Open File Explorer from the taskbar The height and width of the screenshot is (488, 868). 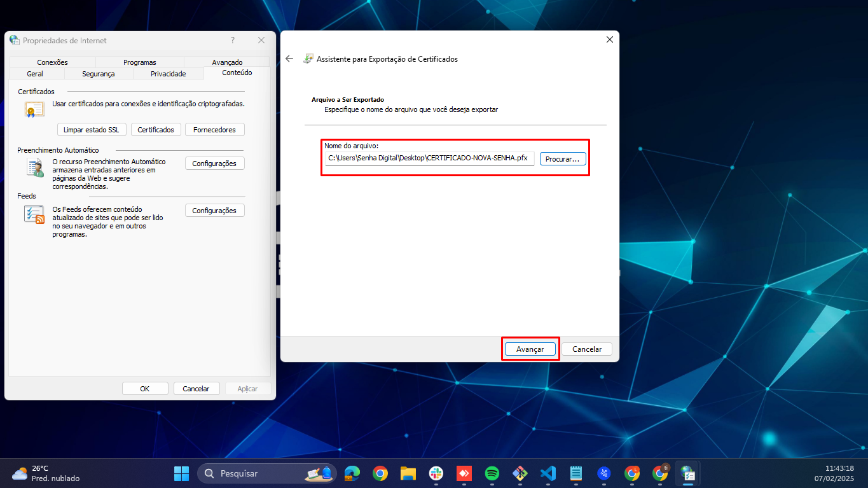pyautogui.click(x=408, y=473)
